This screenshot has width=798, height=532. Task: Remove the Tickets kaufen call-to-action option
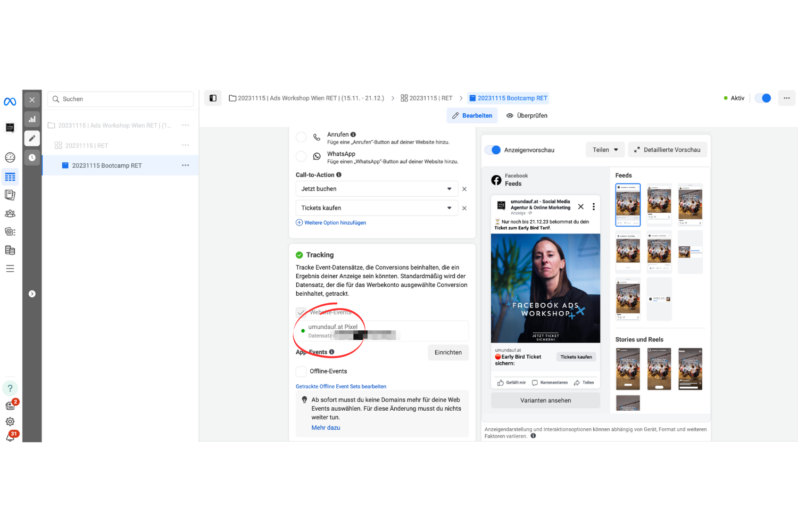pyautogui.click(x=464, y=208)
